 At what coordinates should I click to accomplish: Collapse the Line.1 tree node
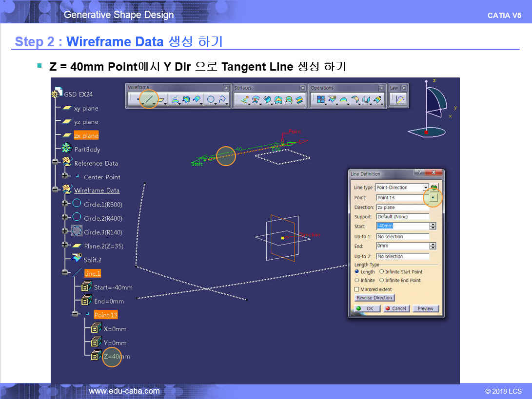pos(65,273)
